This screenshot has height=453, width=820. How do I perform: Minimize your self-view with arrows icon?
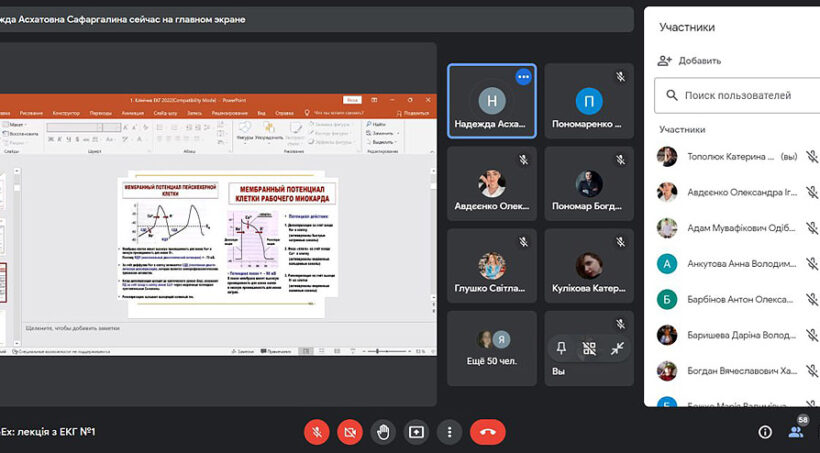pyautogui.click(x=617, y=348)
